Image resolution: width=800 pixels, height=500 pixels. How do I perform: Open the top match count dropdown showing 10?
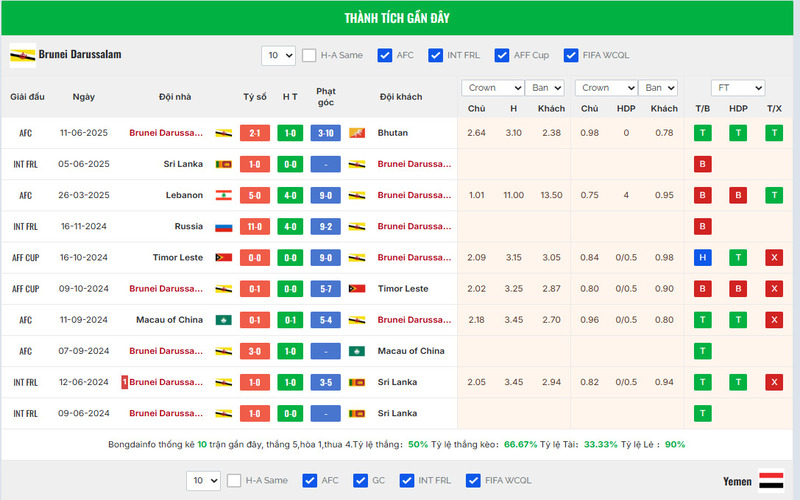pyautogui.click(x=278, y=56)
